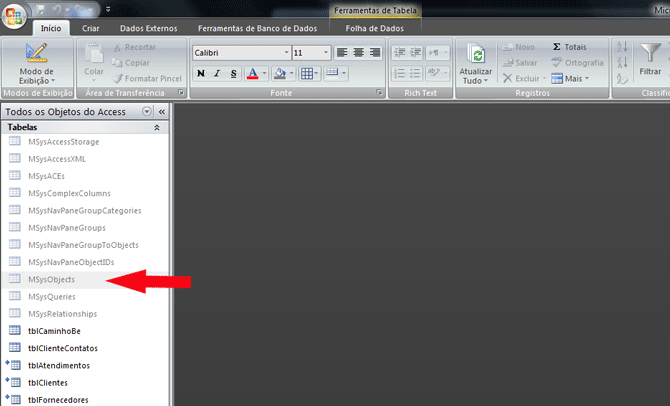670x406 pixels.
Task: Click Filtrar funnel icon
Action: click(x=650, y=53)
